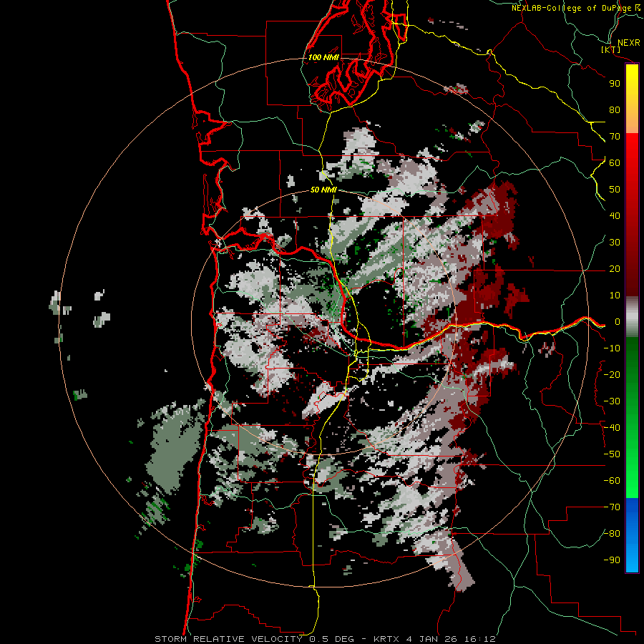Click the "KRTX" station ID in the caption
644x644 pixels.
coord(388,639)
